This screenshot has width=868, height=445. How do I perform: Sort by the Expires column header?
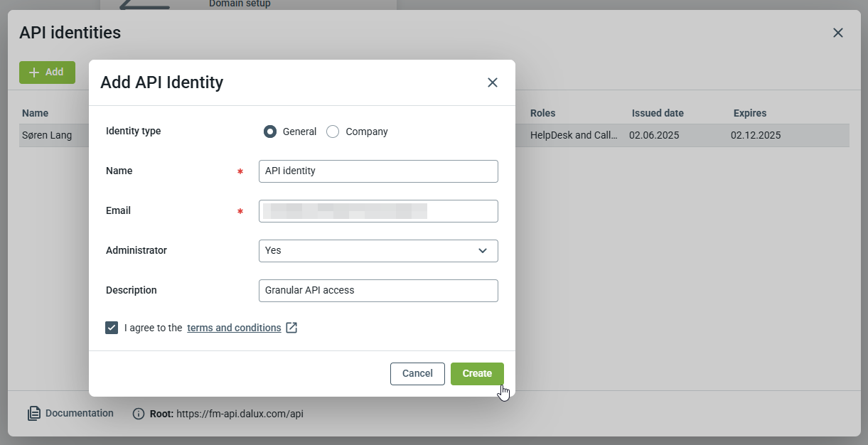(x=749, y=113)
